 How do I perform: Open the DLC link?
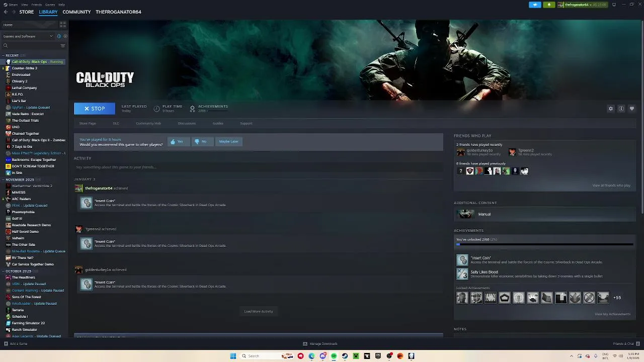click(x=116, y=123)
